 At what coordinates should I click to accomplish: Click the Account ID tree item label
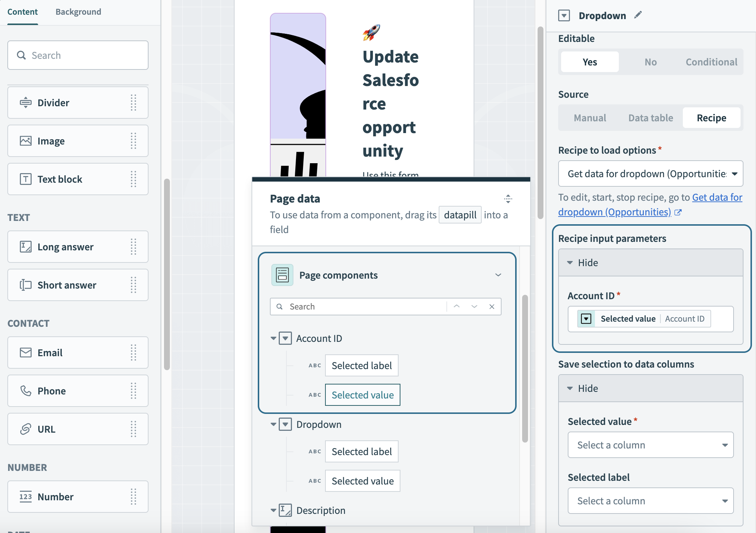tap(319, 338)
